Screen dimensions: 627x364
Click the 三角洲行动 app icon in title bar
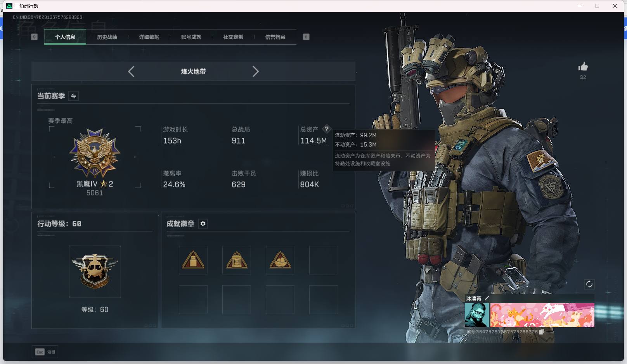(x=9, y=6)
